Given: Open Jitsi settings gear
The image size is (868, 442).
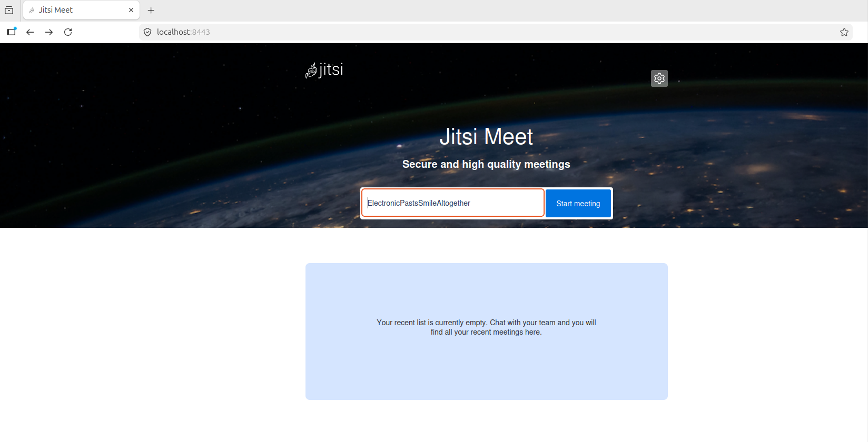Looking at the screenshot, I should click(659, 78).
